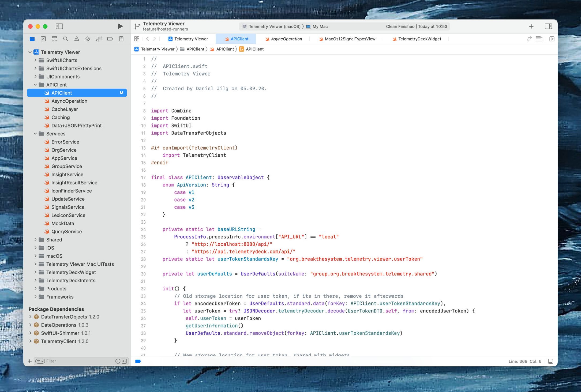Click the plus Library button
Viewport: 581px width, 392px height.
531,26
